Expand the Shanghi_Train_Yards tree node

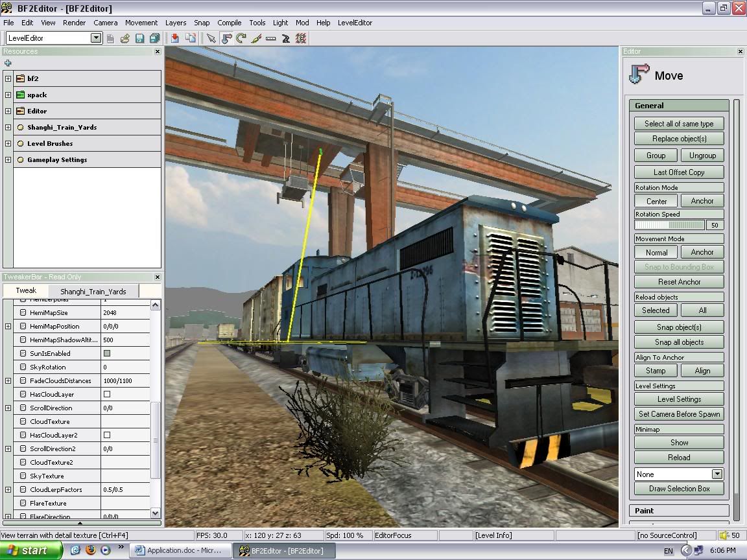[8, 127]
